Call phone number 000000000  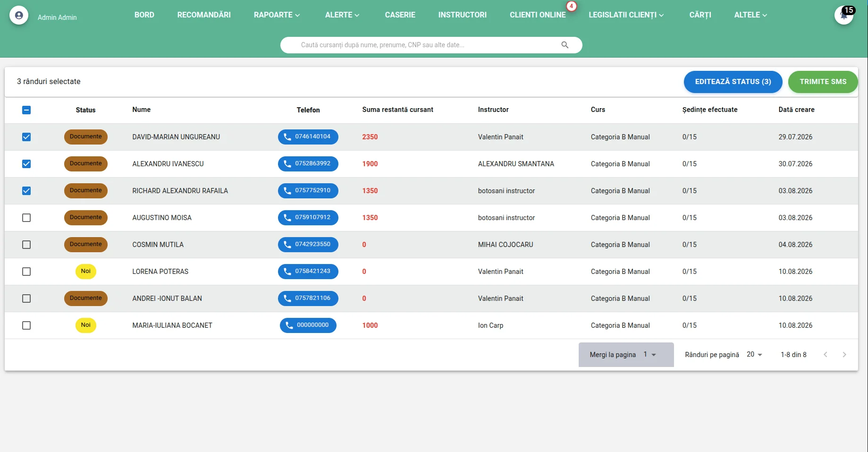(x=308, y=325)
